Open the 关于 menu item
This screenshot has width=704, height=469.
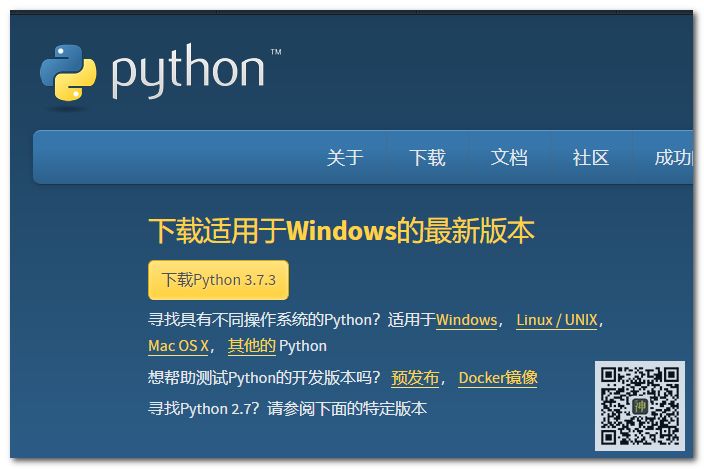click(345, 158)
